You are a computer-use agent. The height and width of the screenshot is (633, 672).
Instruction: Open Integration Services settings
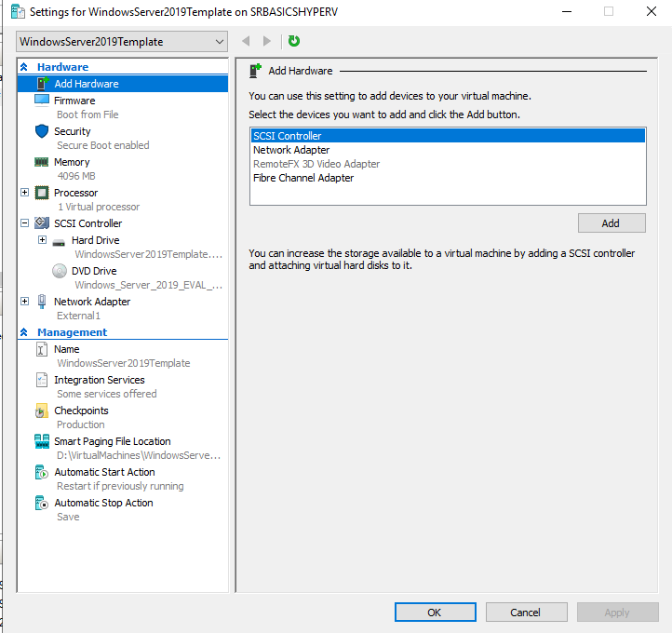point(100,380)
